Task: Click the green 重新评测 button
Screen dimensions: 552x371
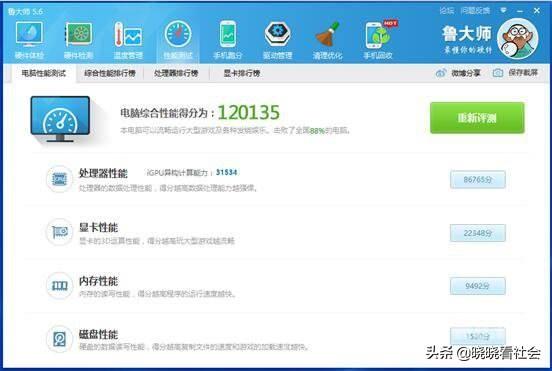Action: click(477, 118)
